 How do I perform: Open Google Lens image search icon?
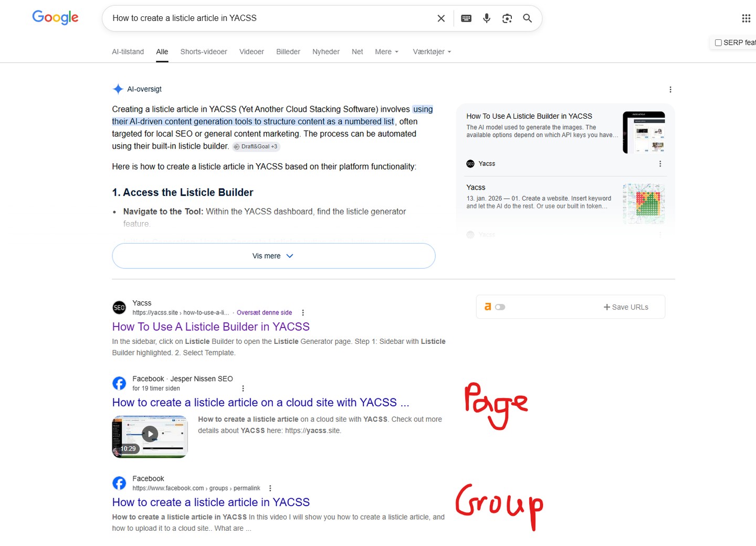507,18
